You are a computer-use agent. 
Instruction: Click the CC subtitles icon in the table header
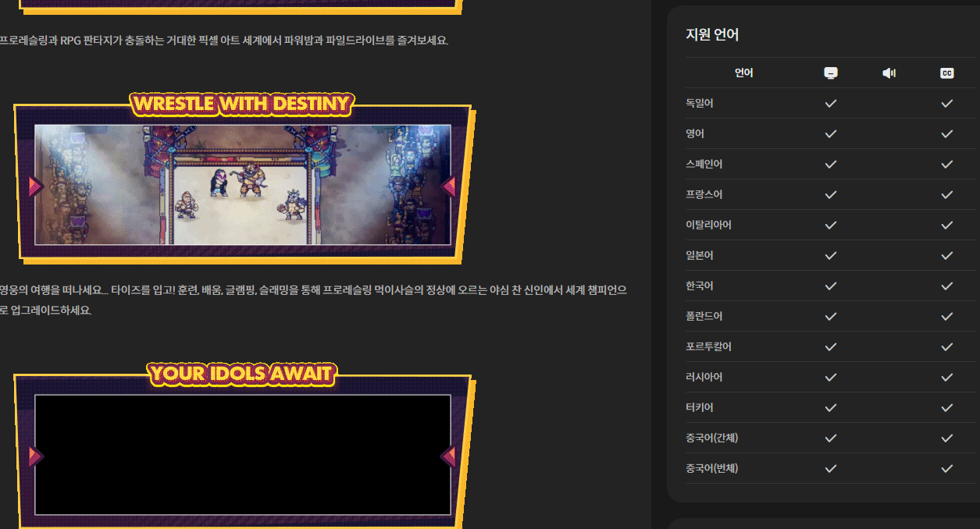946,73
